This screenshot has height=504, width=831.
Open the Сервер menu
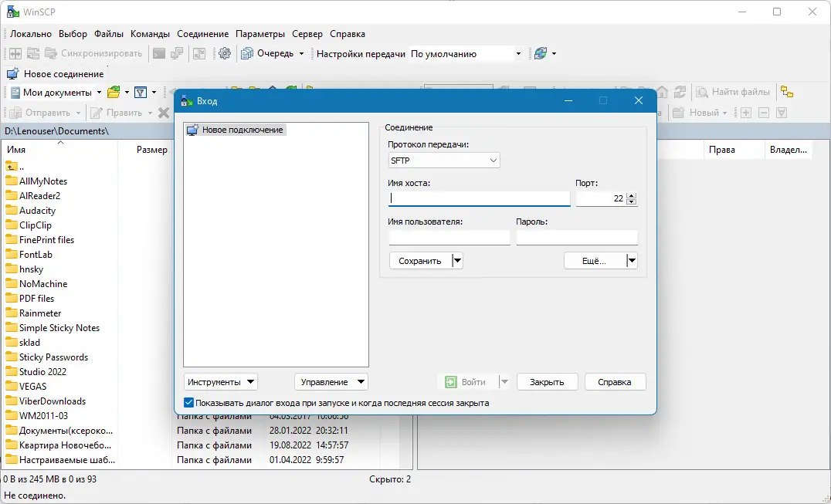(x=307, y=34)
